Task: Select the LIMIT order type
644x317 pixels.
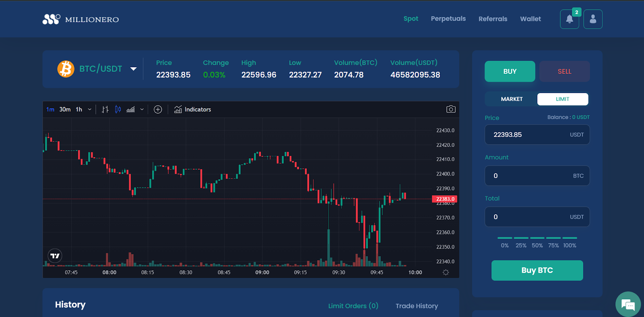Action: click(562, 99)
